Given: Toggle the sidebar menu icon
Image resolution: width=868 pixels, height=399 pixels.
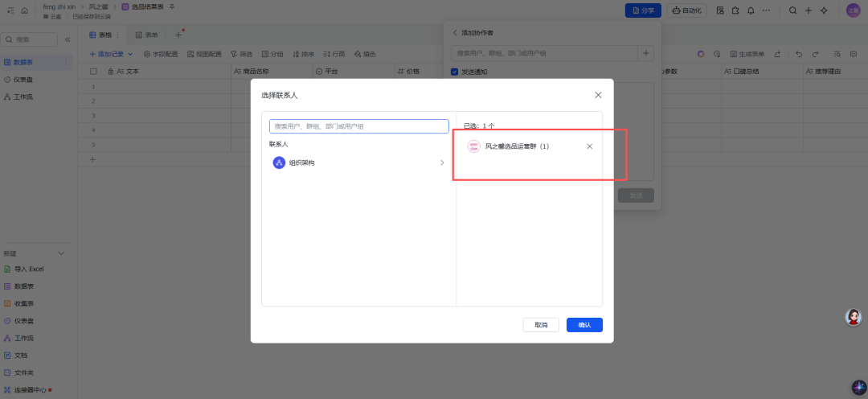Looking at the screenshot, I should coord(10,10).
